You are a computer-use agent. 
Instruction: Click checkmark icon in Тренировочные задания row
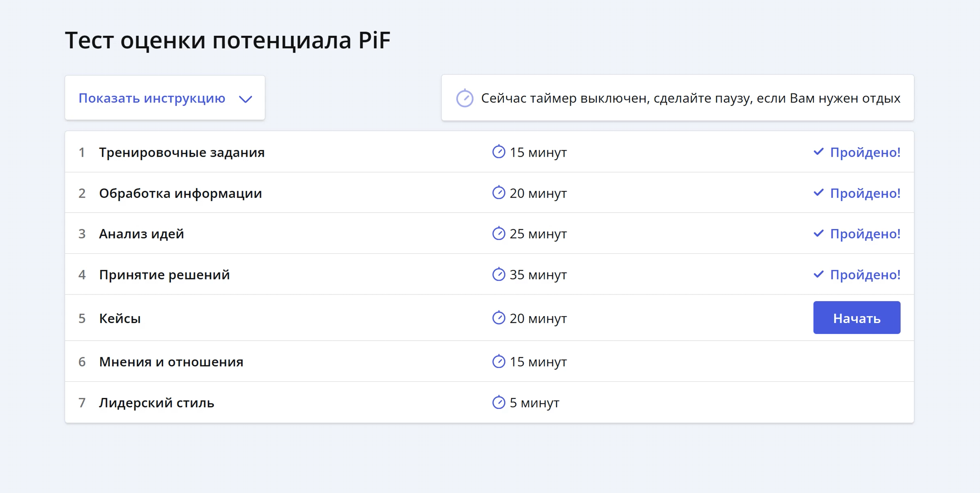pos(818,151)
